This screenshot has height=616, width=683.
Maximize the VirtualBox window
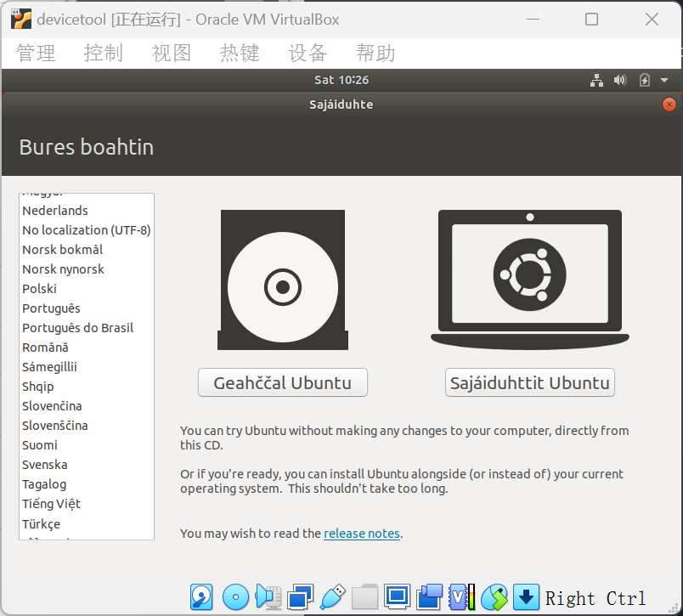coord(591,20)
